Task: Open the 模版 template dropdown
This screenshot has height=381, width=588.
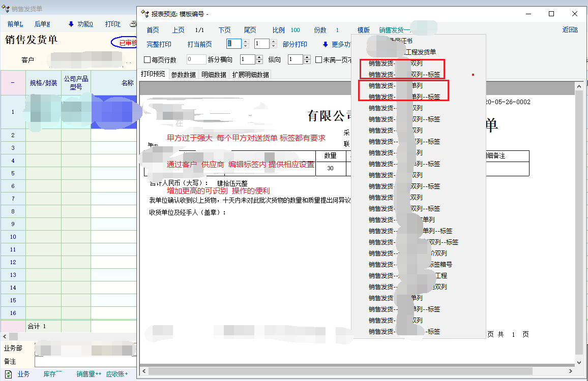Action: [x=363, y=30]
